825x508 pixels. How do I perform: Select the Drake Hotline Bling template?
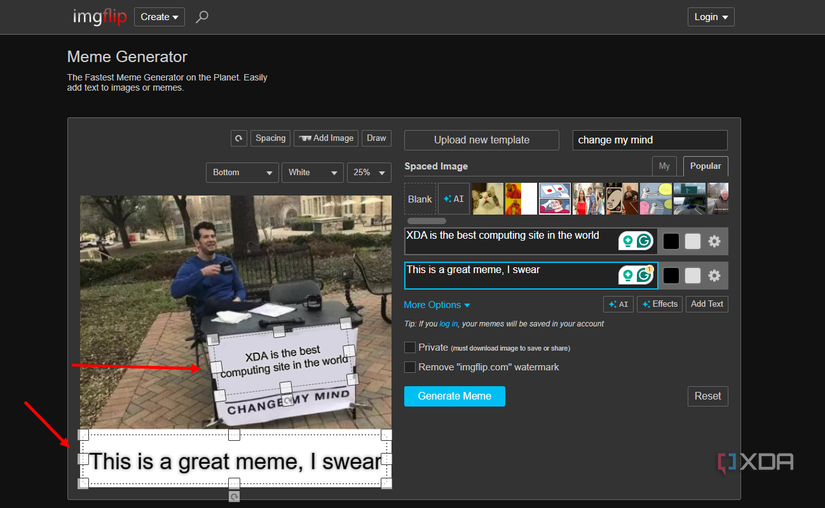pos(521,199)
